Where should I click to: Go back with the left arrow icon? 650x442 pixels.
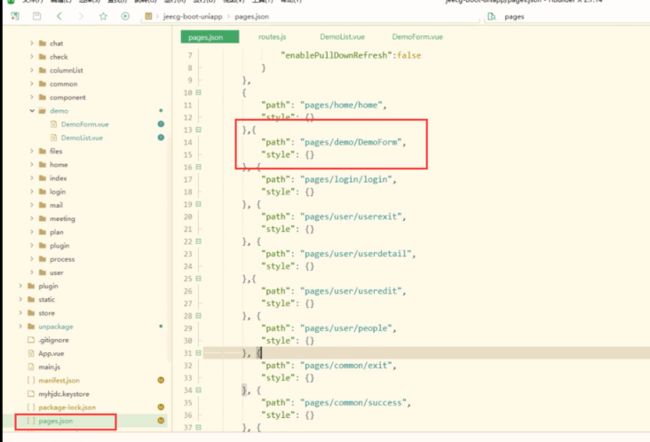tap(59, 16)
